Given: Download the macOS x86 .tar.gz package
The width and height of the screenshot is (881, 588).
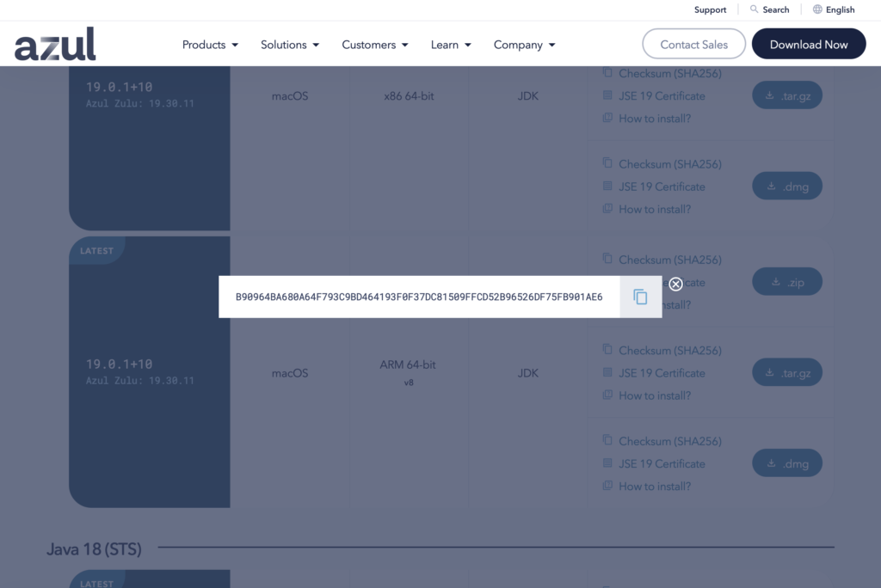Looking at the screenshot, I should 787,95.
